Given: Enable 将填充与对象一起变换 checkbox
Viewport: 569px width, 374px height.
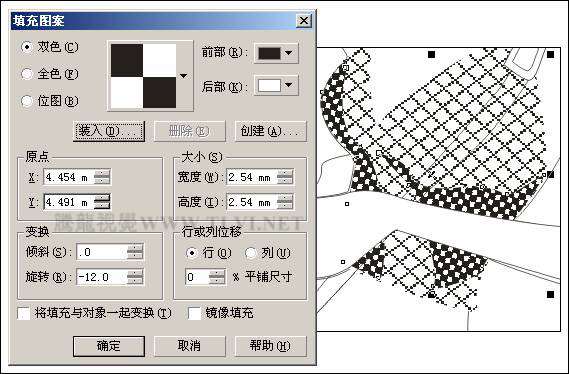Looking at the screenshot, I should point(24,313).
